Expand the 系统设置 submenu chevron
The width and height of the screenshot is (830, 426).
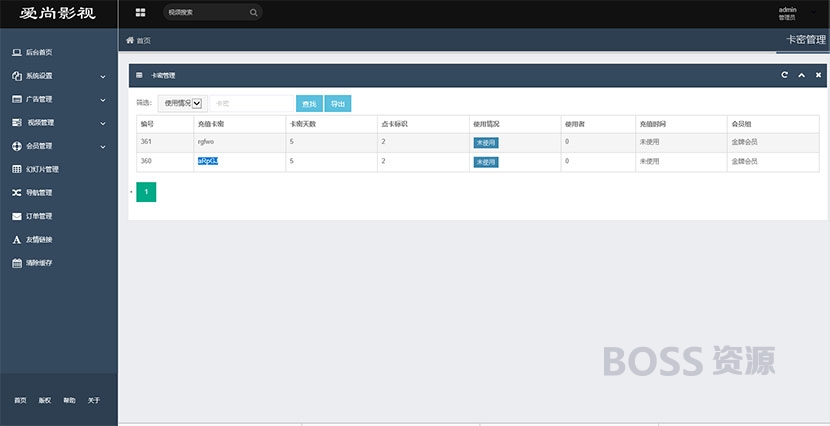pyautogui.click(x=103, y=77)
